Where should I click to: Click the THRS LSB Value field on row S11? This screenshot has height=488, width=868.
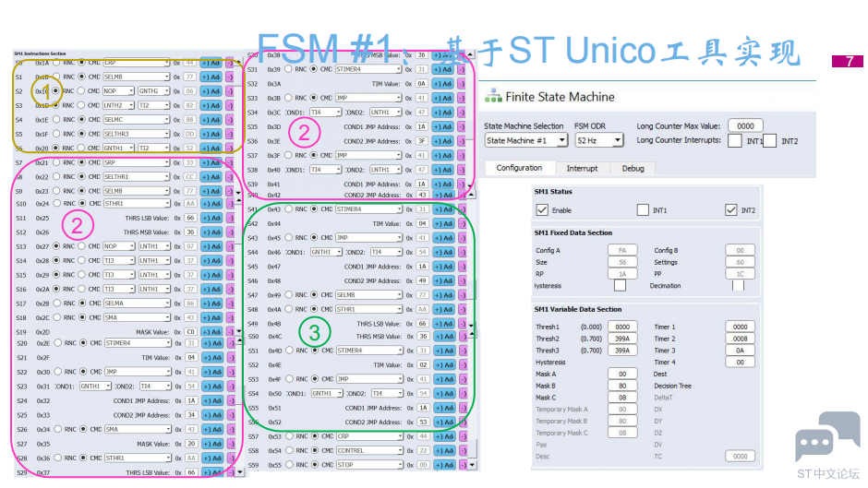[x=190, y=218]
